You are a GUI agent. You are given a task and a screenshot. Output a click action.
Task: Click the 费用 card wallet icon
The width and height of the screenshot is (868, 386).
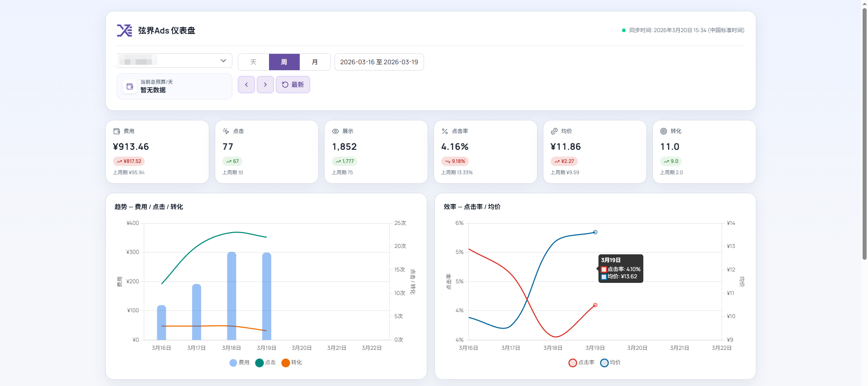tap(117, 131)
